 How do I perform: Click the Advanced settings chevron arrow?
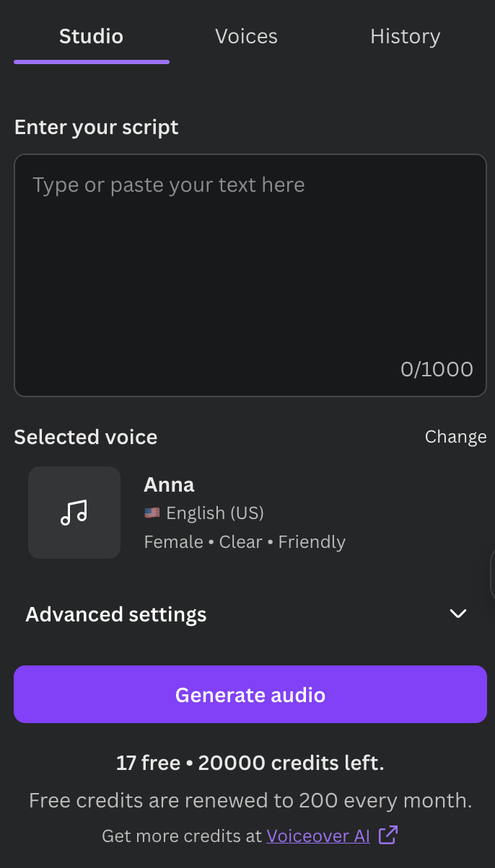[x=458, y=614]
